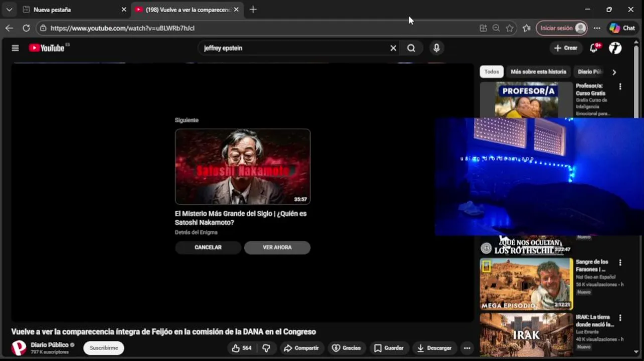The width and height of the screenshot is (644, 361).
Task: Open the Crear button
Action: 566,48
